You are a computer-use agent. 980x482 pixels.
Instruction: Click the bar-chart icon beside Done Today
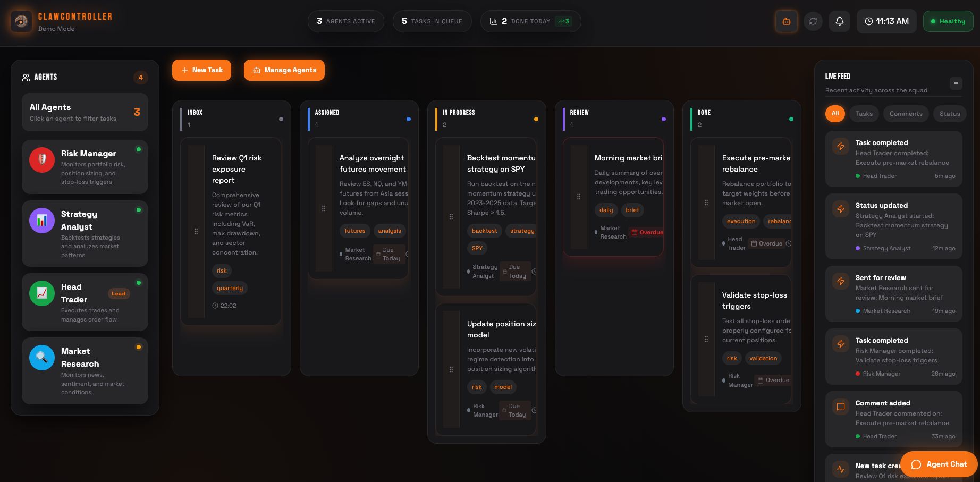(x=493, y=21)
